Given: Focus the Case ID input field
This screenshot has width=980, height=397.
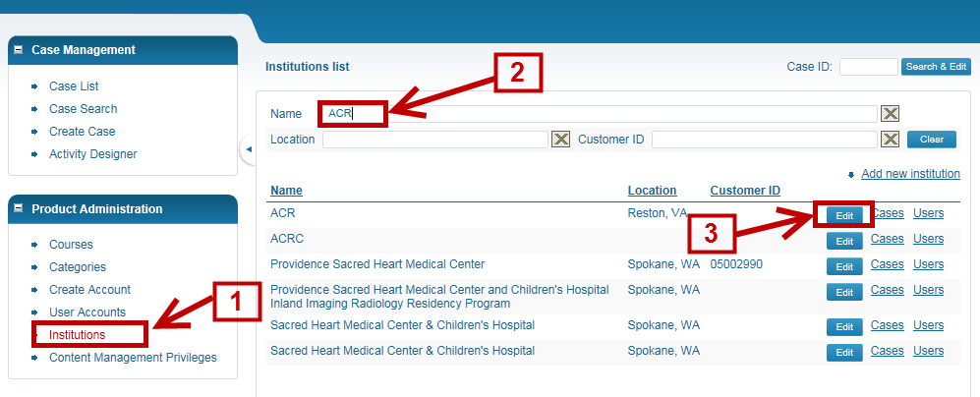Looking at the screenshot, I should 868,67.
